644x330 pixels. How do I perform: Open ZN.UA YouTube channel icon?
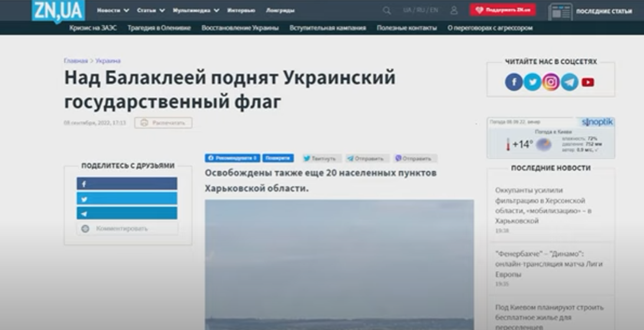point(588,82)
